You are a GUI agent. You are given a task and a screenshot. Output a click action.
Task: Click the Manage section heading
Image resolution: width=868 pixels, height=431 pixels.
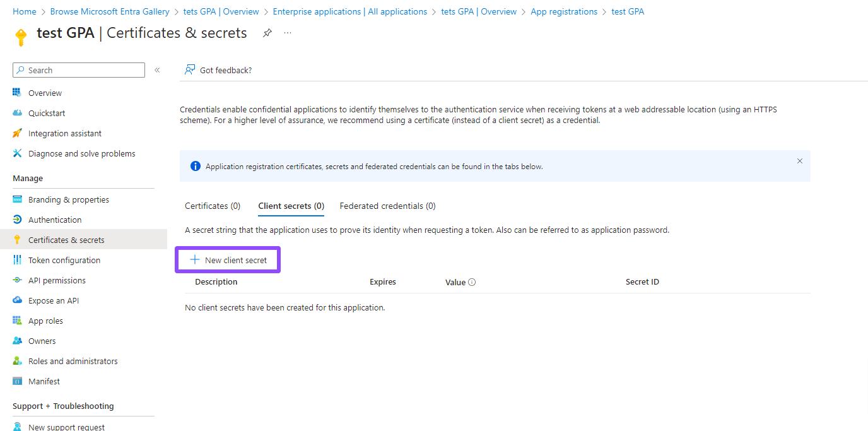point(28,179)
